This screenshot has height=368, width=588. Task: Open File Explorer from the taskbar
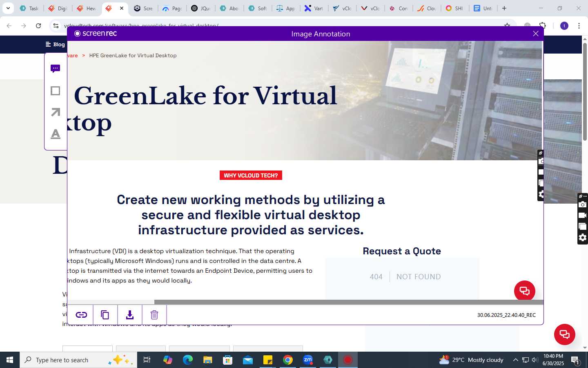pos(207,360)
